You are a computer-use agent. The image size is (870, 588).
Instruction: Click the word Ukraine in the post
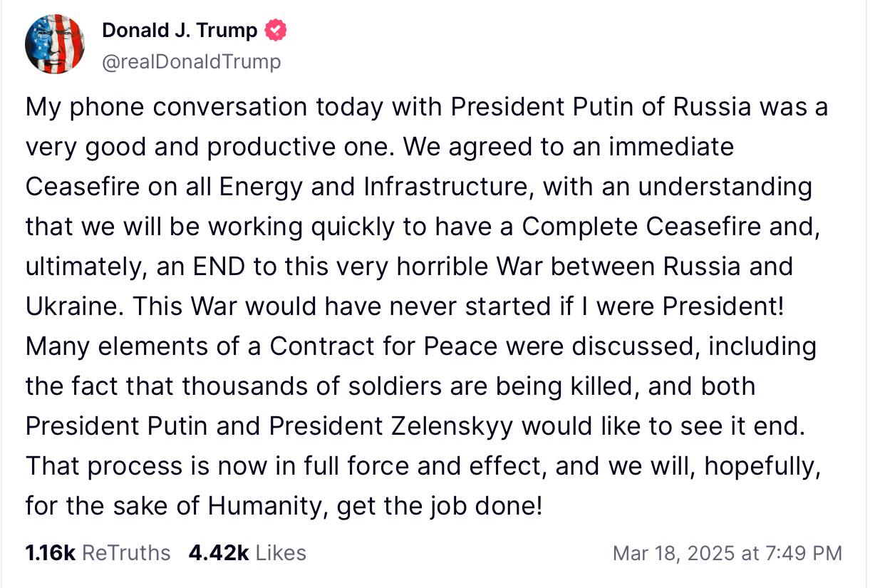[70, 306]
